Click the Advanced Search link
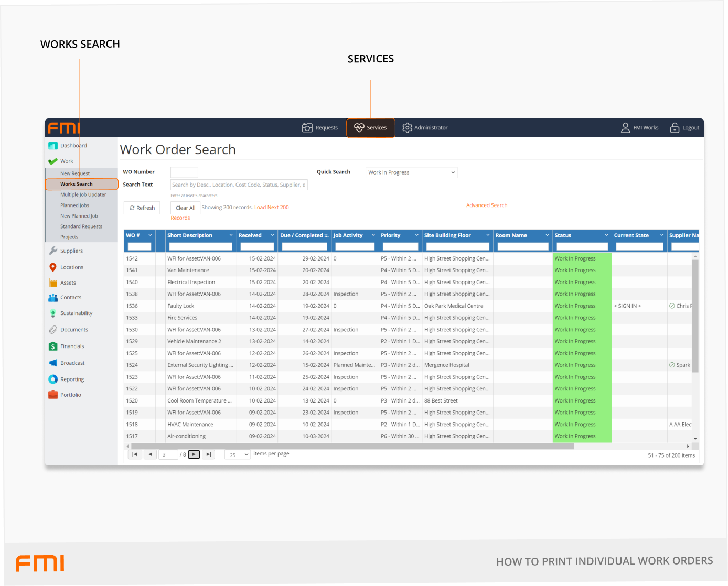The width and height of the screenshot is (728, 586). coord(487,205)
